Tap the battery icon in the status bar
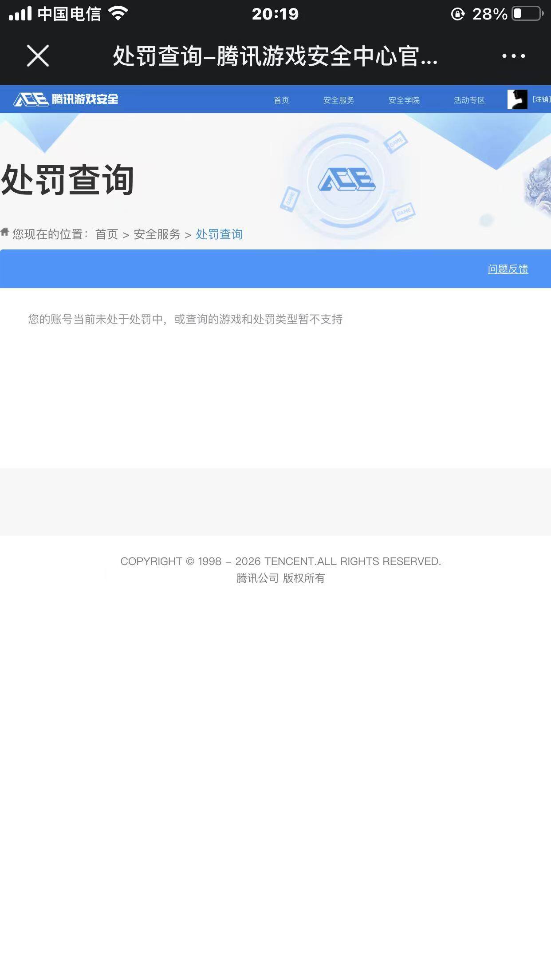Viewport: 551px width, 980px height. [527, 14]
